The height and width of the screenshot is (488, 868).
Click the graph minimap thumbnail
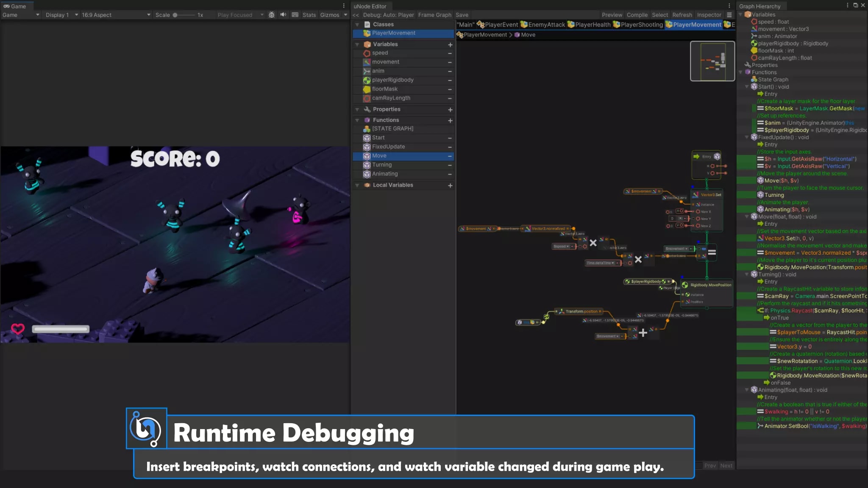(x=712, y=61)
